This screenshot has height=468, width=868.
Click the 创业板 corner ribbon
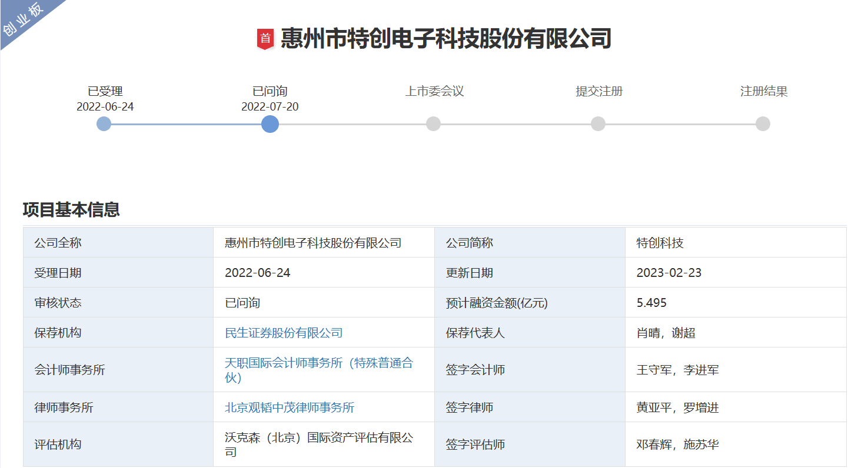click(x=24, y=20)
